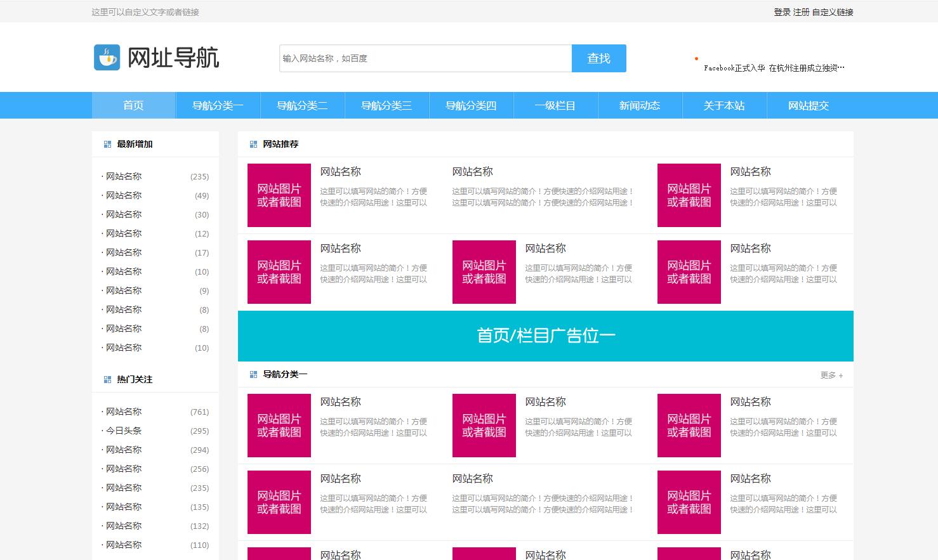Expand 导航分类一 via the 更多+ link
Viewport: 938px width, 560px height.
tap(831, 375)
